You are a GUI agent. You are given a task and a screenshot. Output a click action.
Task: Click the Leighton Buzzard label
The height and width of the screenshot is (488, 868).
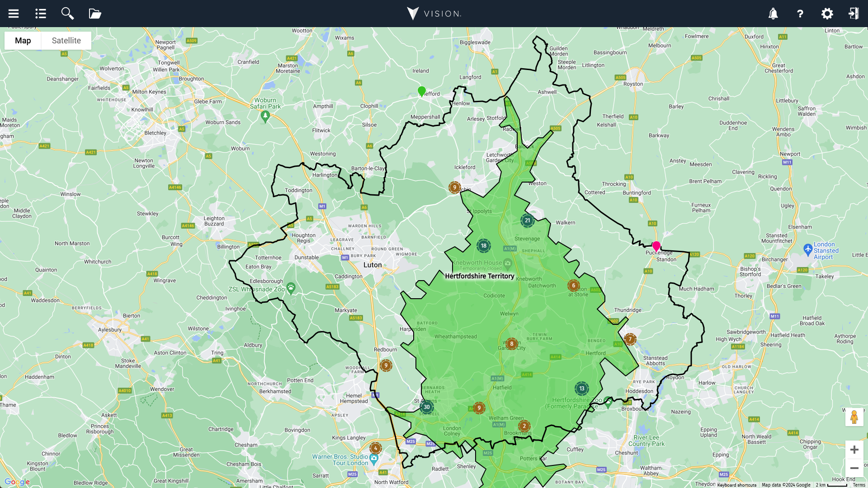coord(214,221)
